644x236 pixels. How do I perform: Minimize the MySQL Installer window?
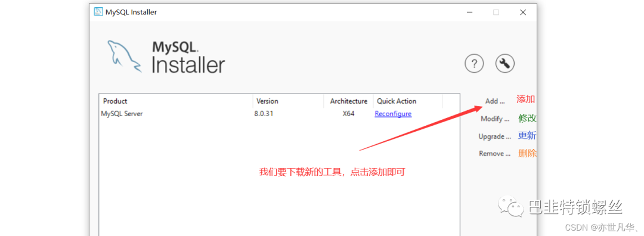pyautogui.click(x=469, y=13)
